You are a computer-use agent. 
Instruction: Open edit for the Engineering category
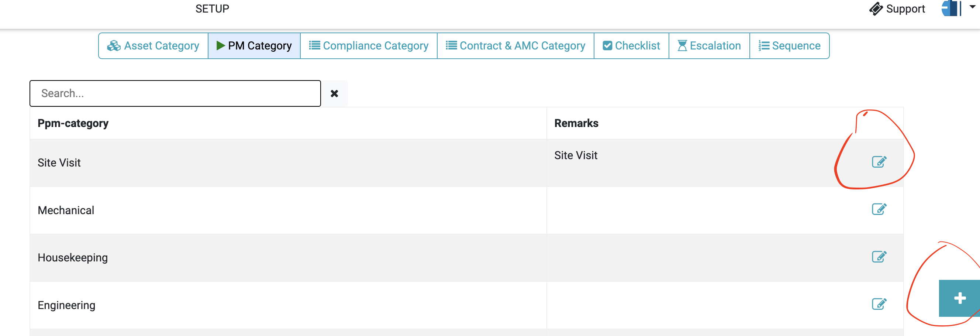(x=879, y=304)
